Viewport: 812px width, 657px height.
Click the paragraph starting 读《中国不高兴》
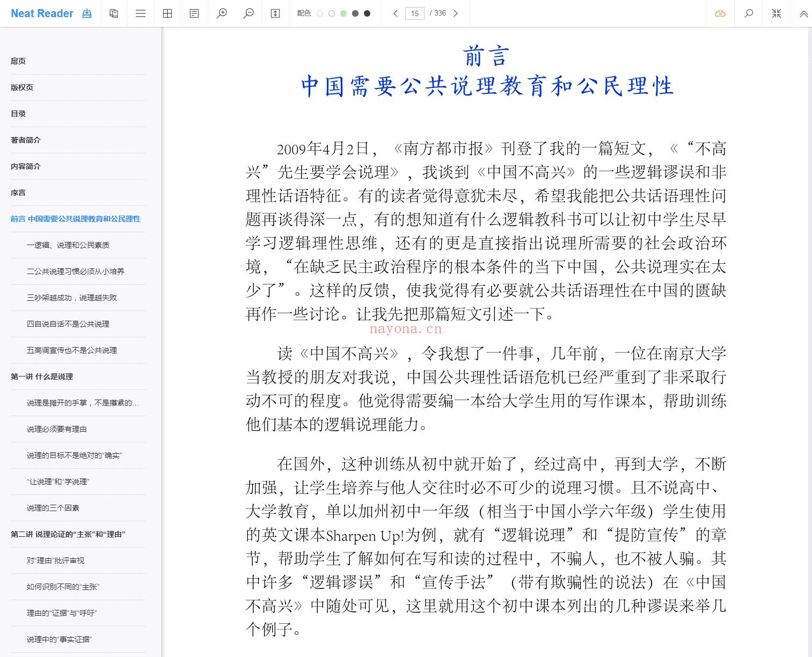pyautogui.click(x=486, y=389)
